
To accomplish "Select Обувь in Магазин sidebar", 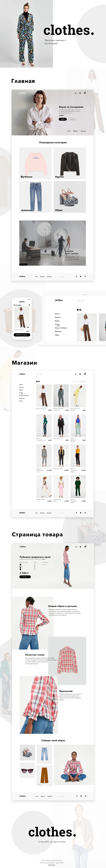I will coord(21,401).
